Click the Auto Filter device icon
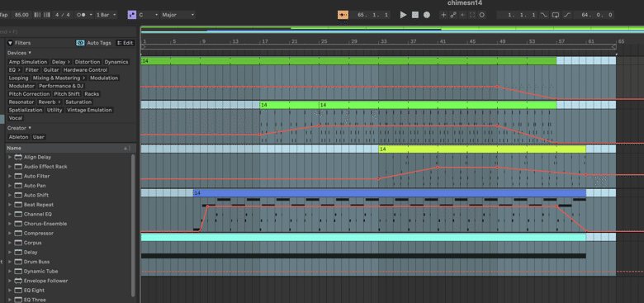The image size is (644, 303). click(18, 176)
